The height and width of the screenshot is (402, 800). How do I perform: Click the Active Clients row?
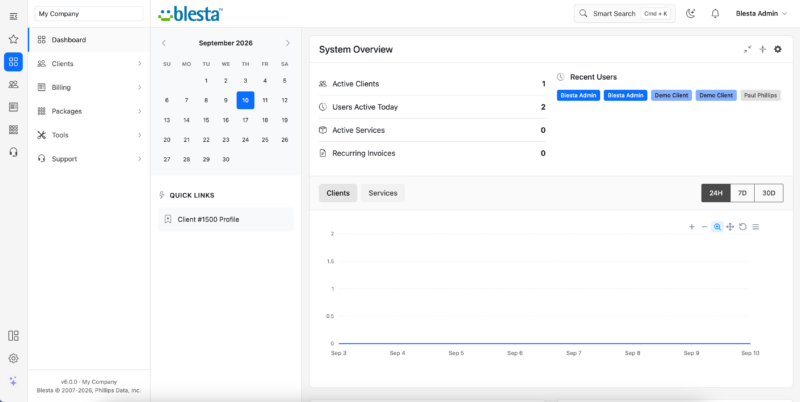click(x=432, y=84)
